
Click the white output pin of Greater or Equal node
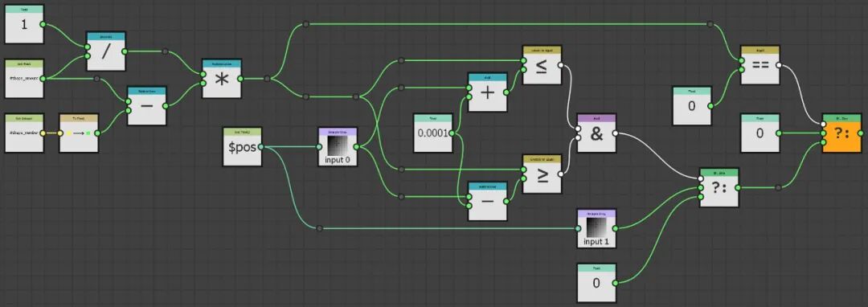coord(560,174)
